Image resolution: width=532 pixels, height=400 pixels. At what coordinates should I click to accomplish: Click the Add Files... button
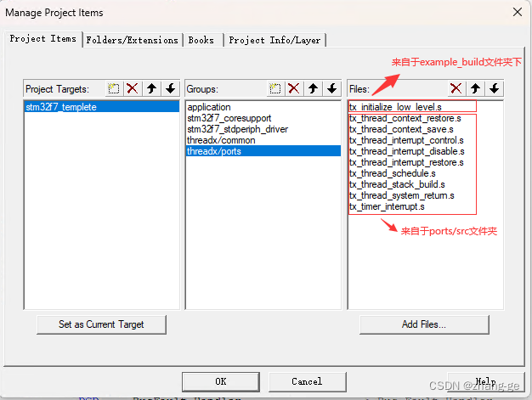pyautogui.click(x=424, y=324)
